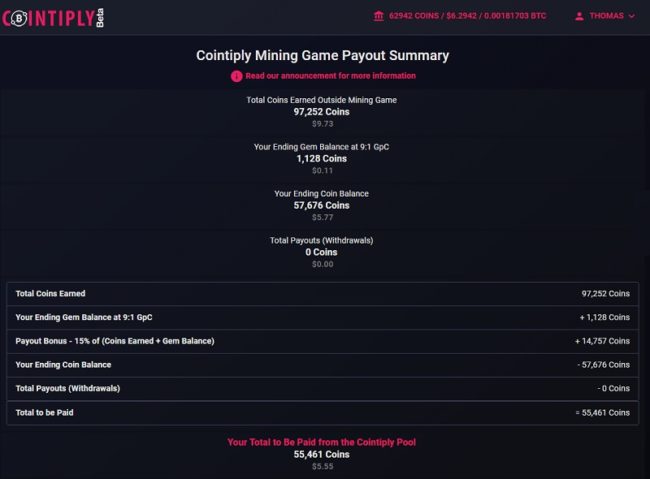
Task: Expand the chevron arrow next to THOMAS
Action: [x=631, y=16]
